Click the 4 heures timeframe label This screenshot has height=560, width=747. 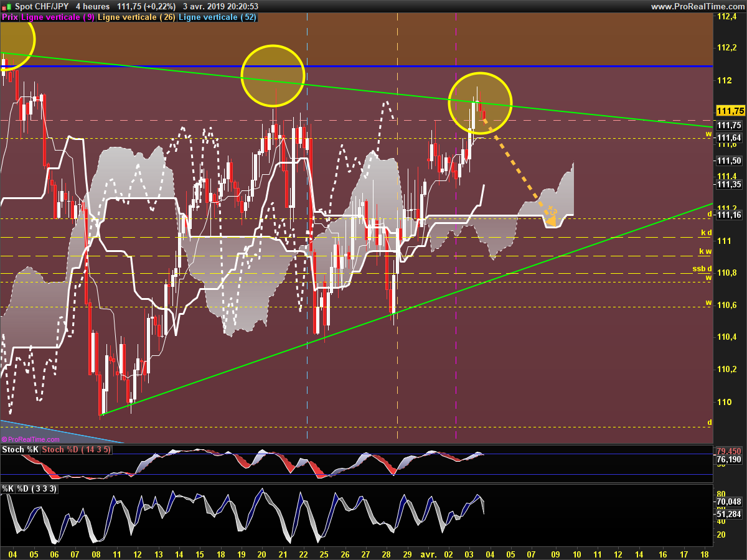(92, 6)
